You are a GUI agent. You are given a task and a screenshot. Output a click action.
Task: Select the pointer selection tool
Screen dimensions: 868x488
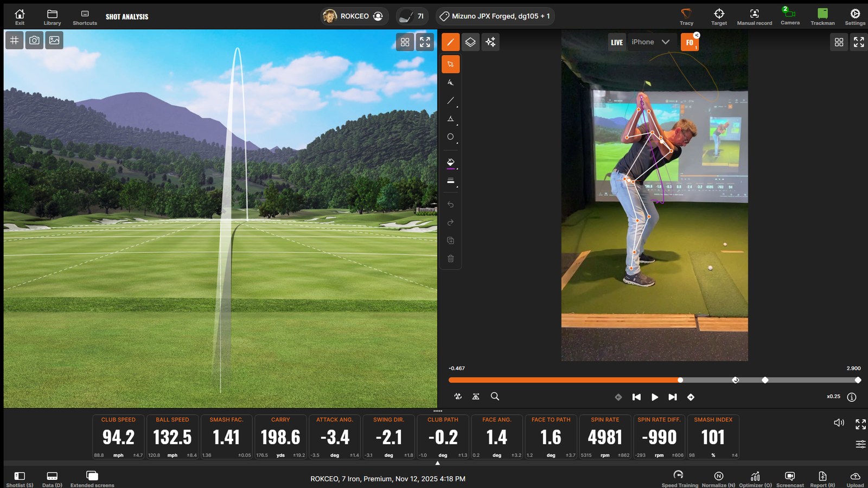pyautogui.click(x=450, y=64)
